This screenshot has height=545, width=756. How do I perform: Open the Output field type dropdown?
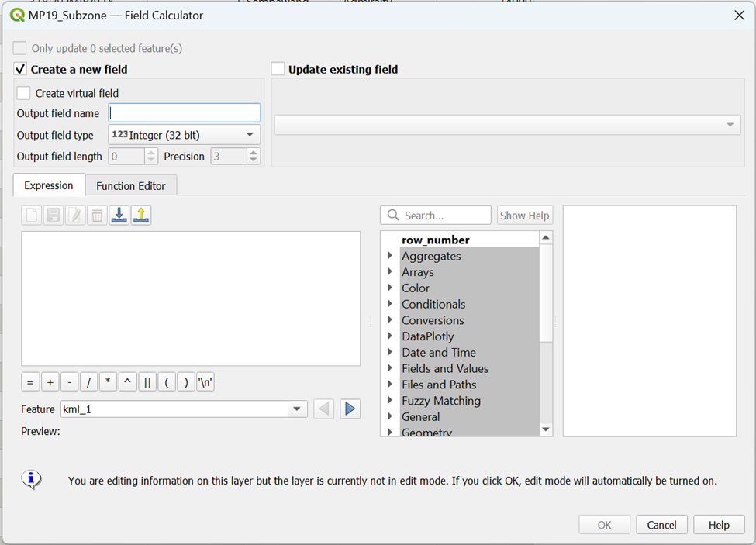tap(185, 135)
